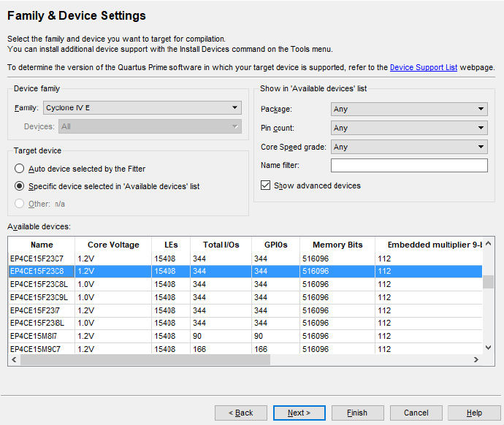The width and height of the screenshot is (504, 425).
Task: Click the scroll-right arrow of device table
Action: (x=476, y=360)
